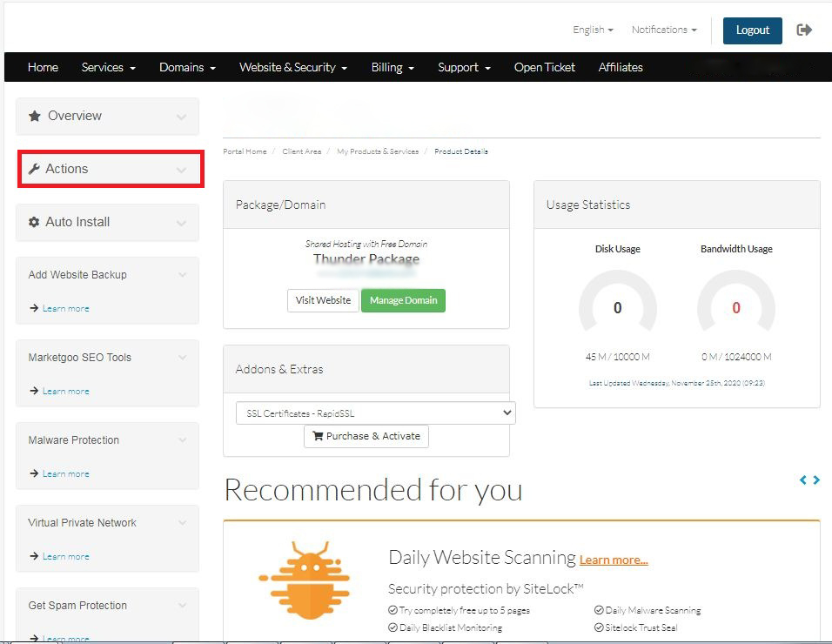Click the star icon in Overview panel
This screenshot has height=644, width=832.
tap(35, 116)
